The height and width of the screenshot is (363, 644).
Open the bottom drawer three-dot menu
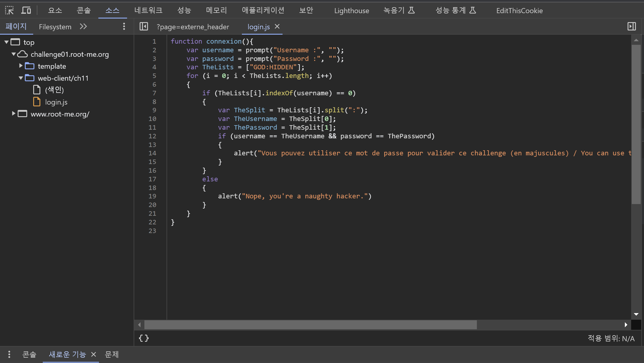(x=9, y=354)
